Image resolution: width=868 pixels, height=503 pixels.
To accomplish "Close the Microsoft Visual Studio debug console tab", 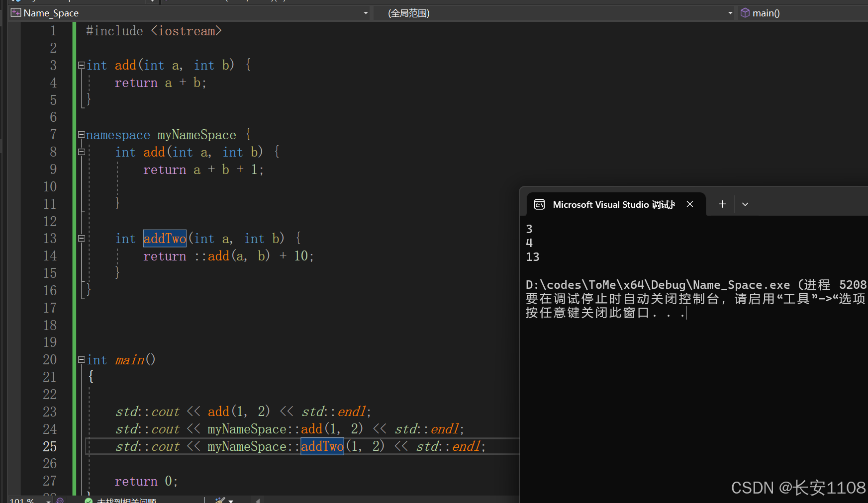I will coord(690,204).
